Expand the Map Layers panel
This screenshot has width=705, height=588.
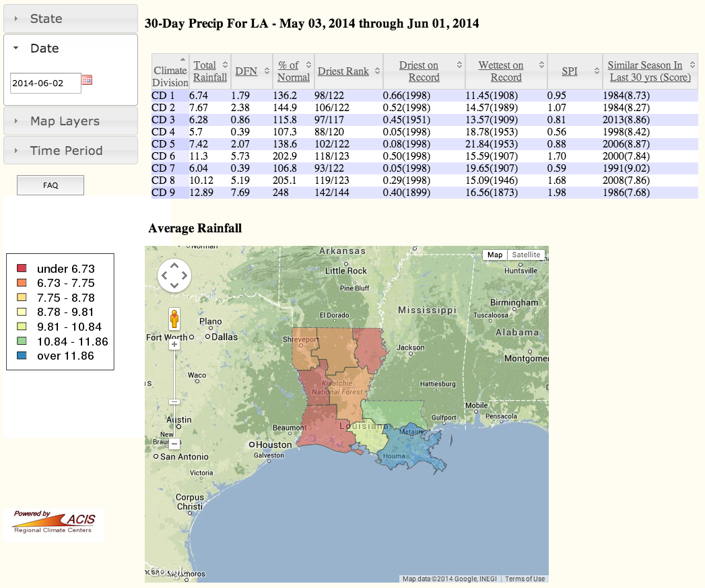71,121
